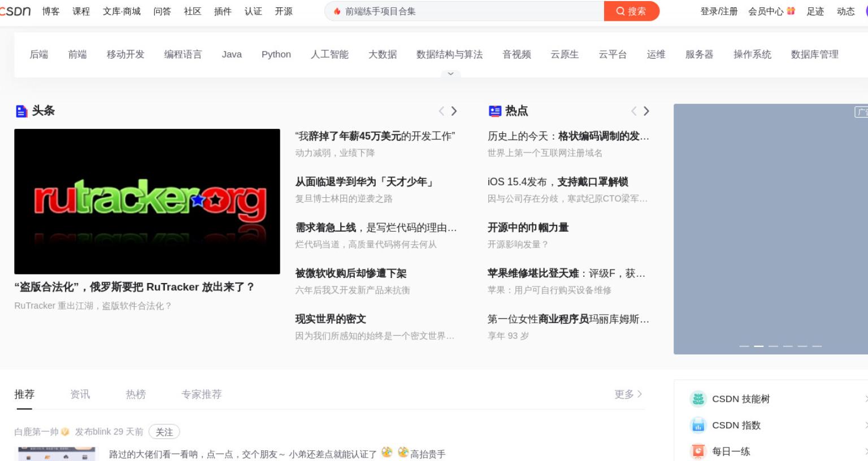Click the 每日一练 icon

click(x=698, y=451)
